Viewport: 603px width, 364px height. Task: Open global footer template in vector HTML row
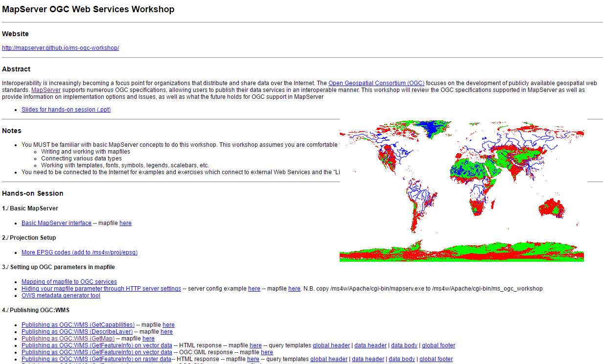[439, 345]
